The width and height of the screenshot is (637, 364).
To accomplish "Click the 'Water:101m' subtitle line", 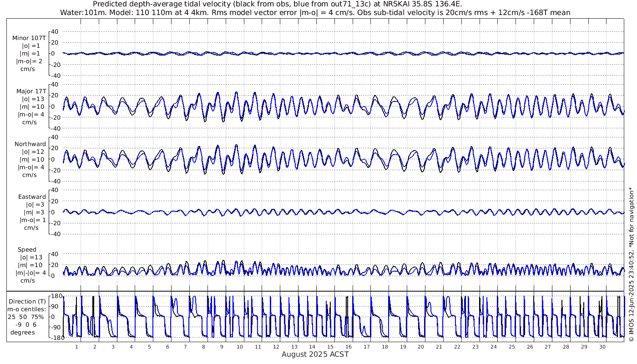I will (315, 12).
